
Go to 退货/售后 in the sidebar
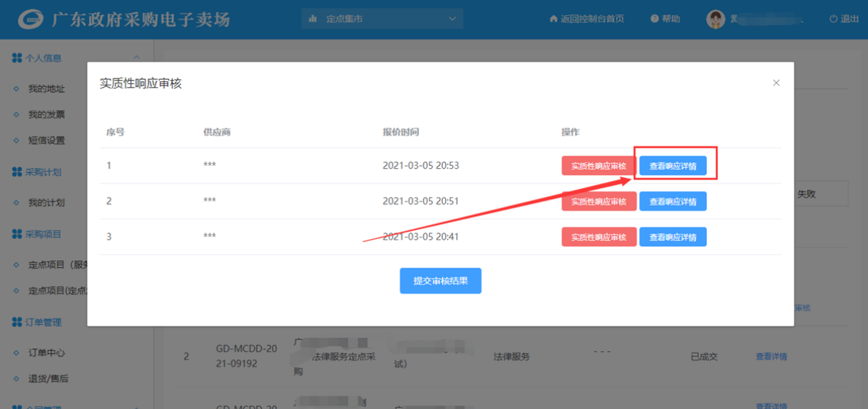click(48, 379)
